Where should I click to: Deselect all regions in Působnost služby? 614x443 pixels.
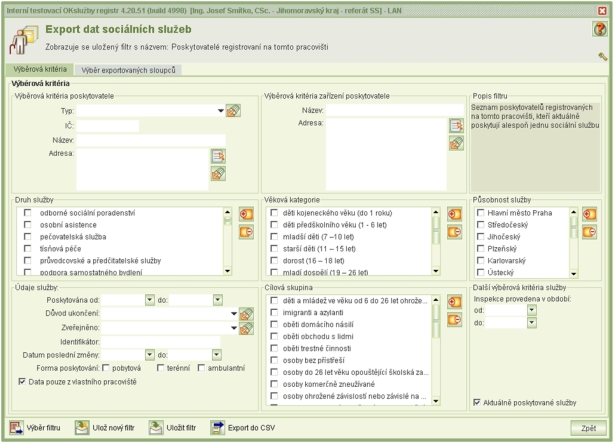pyautogui.click(x=589, y=232)
